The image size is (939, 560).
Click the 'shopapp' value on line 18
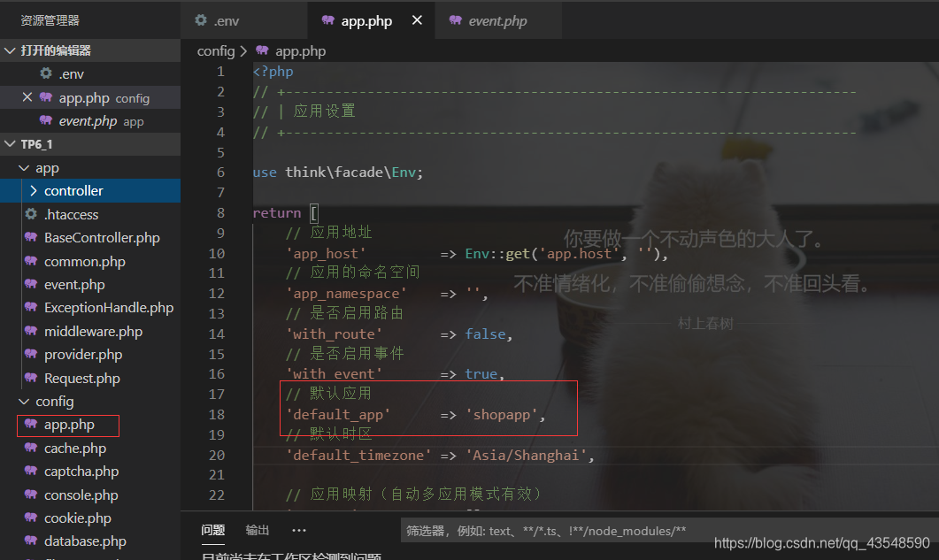(502, 414)
